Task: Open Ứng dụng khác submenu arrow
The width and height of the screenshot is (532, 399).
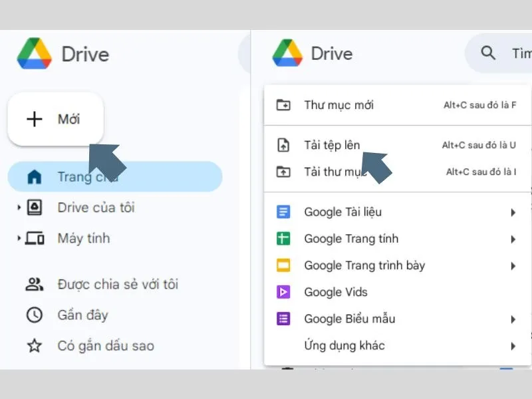Action: [513, 346]
